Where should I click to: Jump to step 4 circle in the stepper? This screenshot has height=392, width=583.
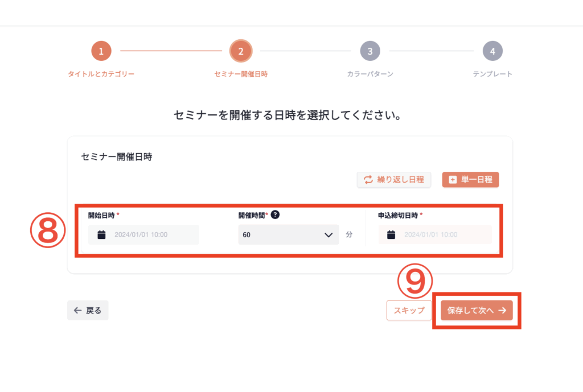click(492, 51)
